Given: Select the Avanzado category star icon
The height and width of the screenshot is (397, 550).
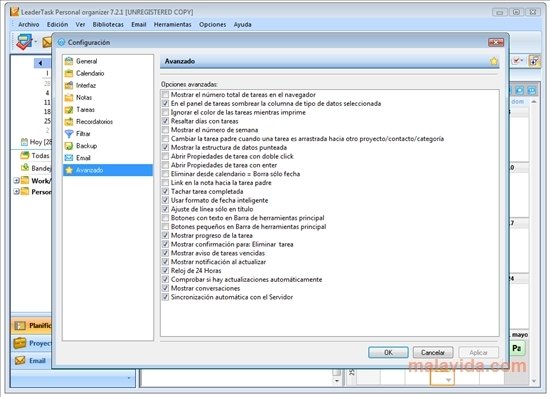Looking at the screenshot, I should tap(69, 170).
